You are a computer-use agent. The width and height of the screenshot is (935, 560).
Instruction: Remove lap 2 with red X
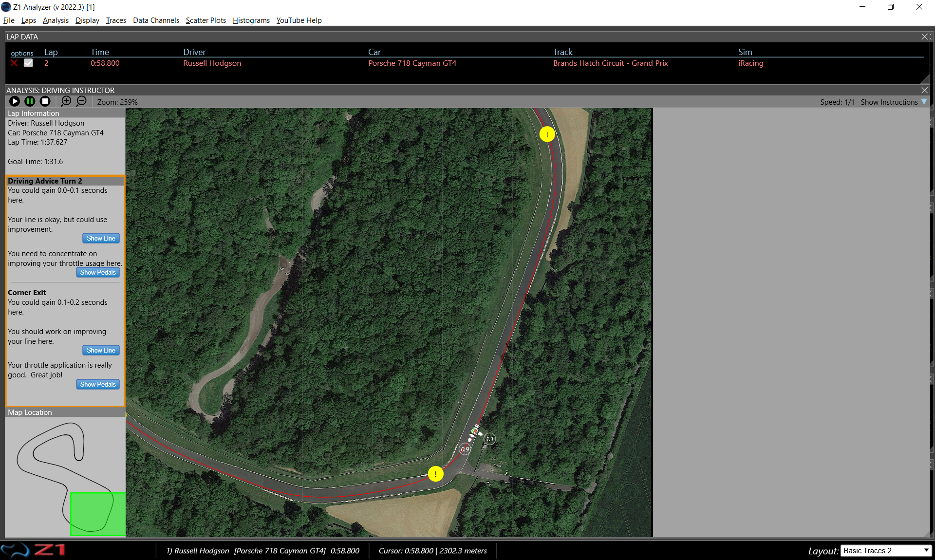(x=14, y=63)
